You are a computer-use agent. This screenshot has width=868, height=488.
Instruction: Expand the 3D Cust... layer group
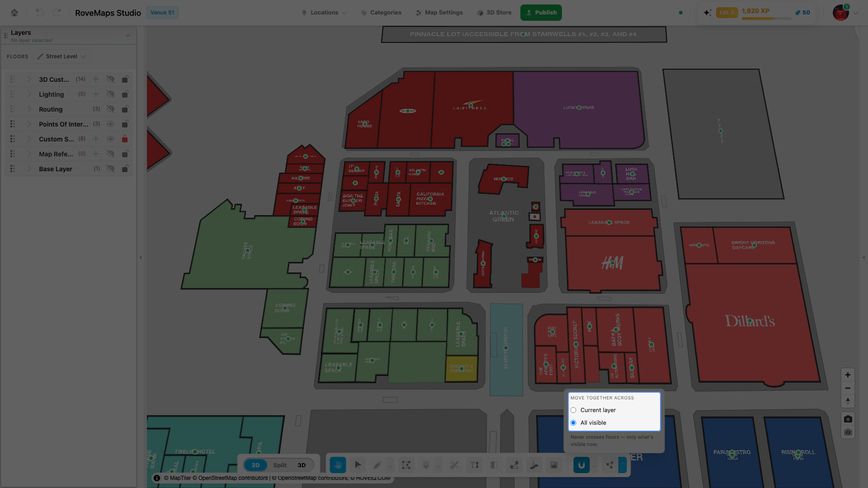point(29,79)
